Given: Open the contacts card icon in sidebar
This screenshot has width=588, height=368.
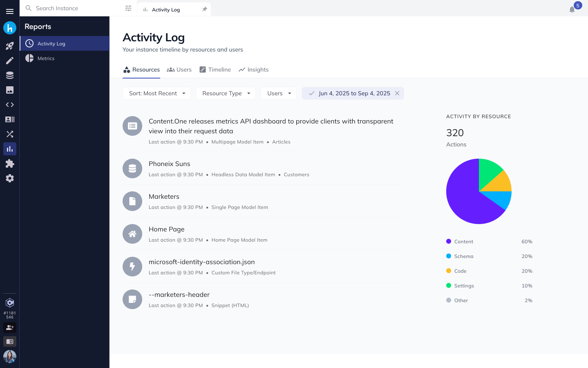Looking at the screenshot, I should [10, 119].
